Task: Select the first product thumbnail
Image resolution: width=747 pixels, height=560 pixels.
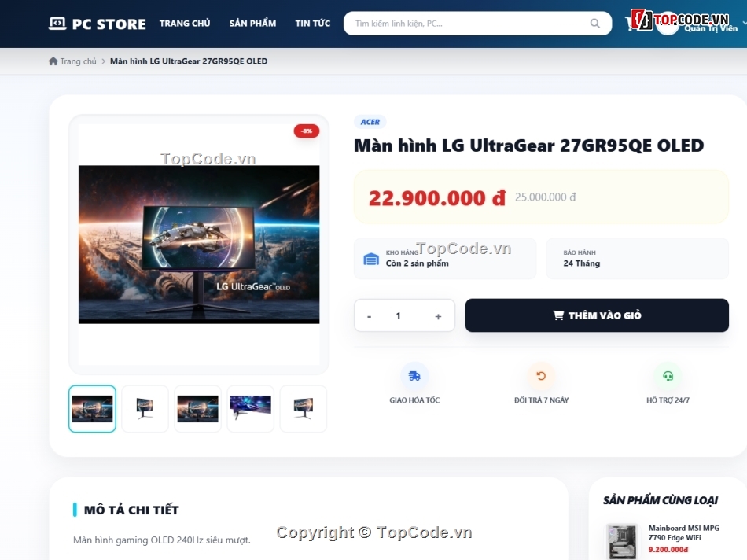Action: 93,409
